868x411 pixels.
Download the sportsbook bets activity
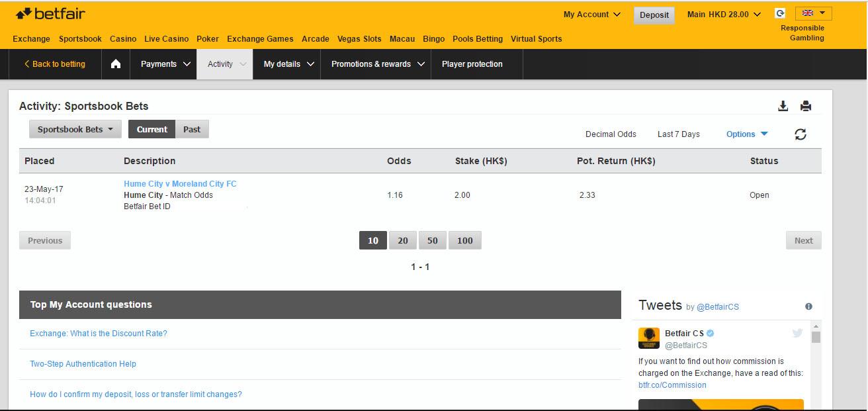tap(783, 106)
